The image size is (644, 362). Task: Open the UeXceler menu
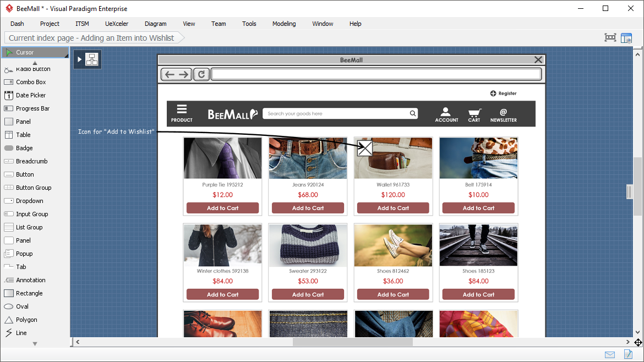pos(117,24)
